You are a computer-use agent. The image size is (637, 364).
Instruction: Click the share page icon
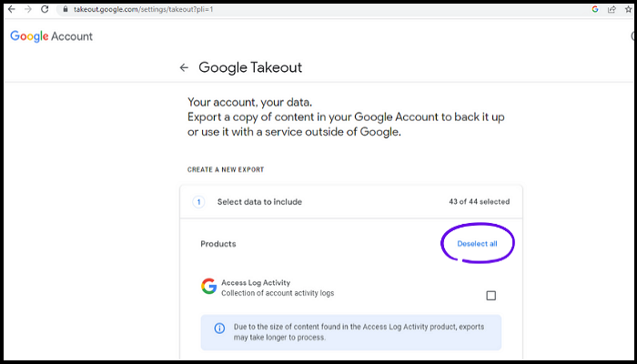point(610,8)
